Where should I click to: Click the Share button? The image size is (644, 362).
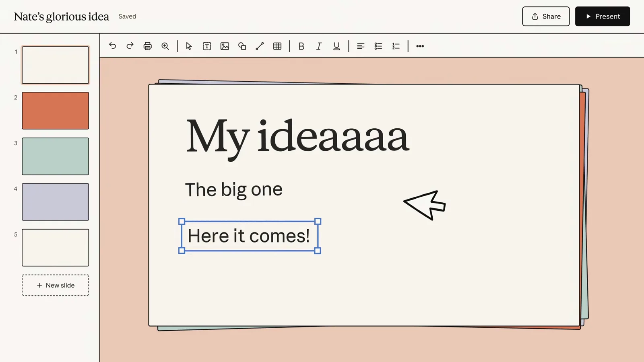pyautogui.click(x=546, y=16)
